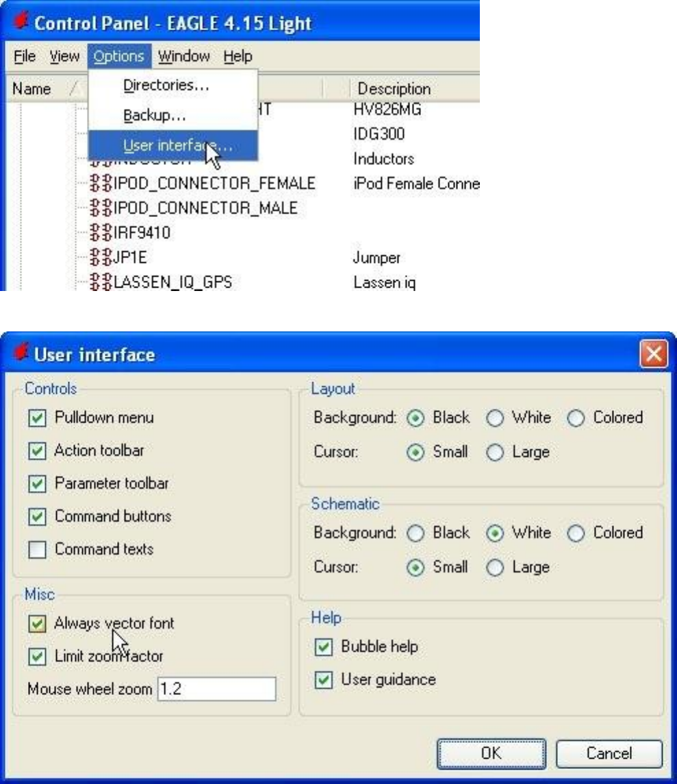Screen dimensions: 677x784
Task: Open the View menu
Action: click(x=64, y=56)
